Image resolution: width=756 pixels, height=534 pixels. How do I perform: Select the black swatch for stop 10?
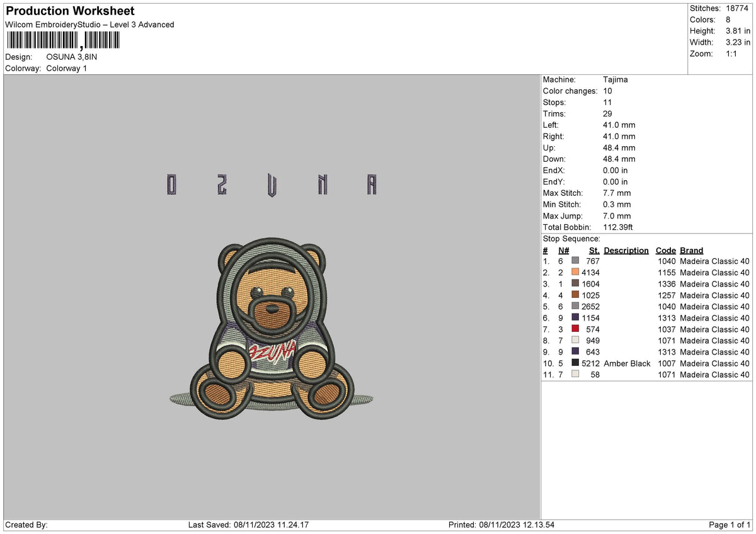click(575, 363)
